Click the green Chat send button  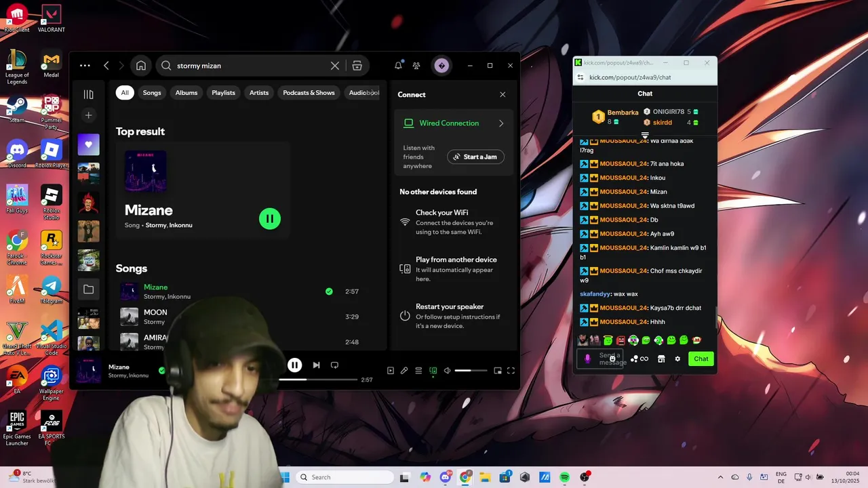point(701,359)
